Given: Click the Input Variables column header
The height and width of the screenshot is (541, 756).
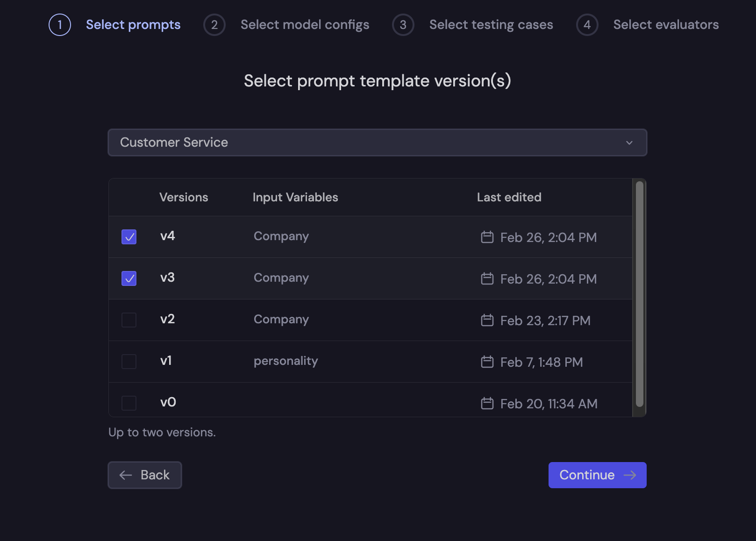Looking at the screenshot, I should (295, 197).
